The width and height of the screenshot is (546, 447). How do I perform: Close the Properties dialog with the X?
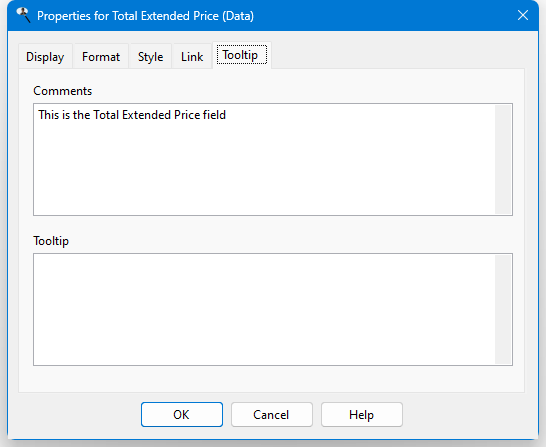pos(523,15)
